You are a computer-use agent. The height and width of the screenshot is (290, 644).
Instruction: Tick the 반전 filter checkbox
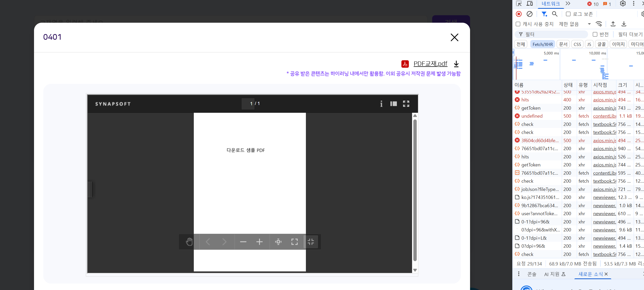(595, 34)
